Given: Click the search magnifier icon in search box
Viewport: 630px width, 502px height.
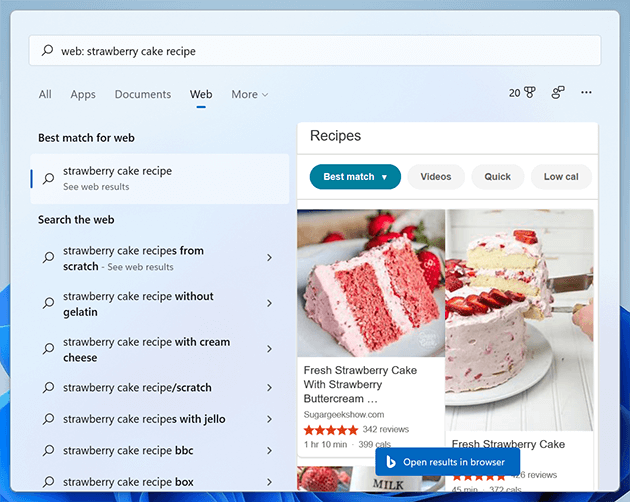Looking at the screenshot, I should point(47,51).
